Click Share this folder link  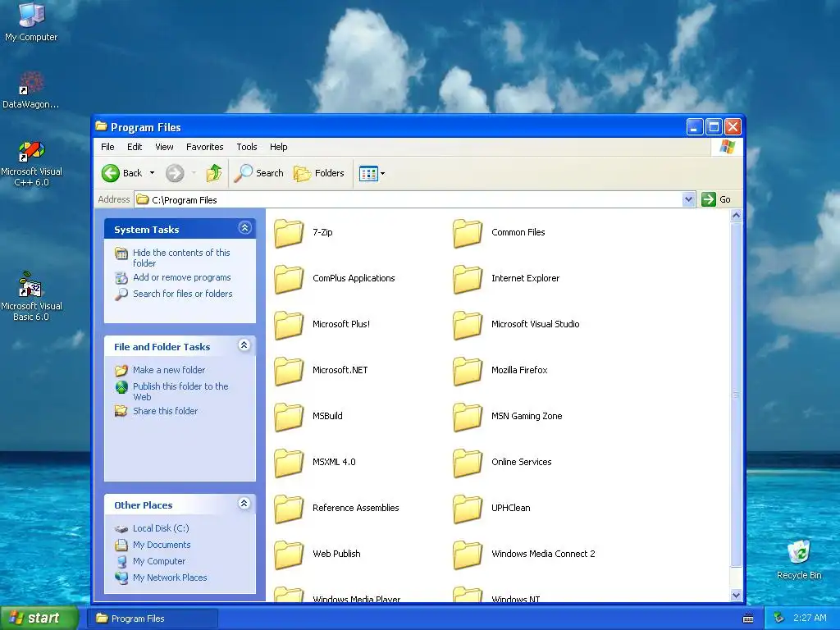(x=165, y=411)
